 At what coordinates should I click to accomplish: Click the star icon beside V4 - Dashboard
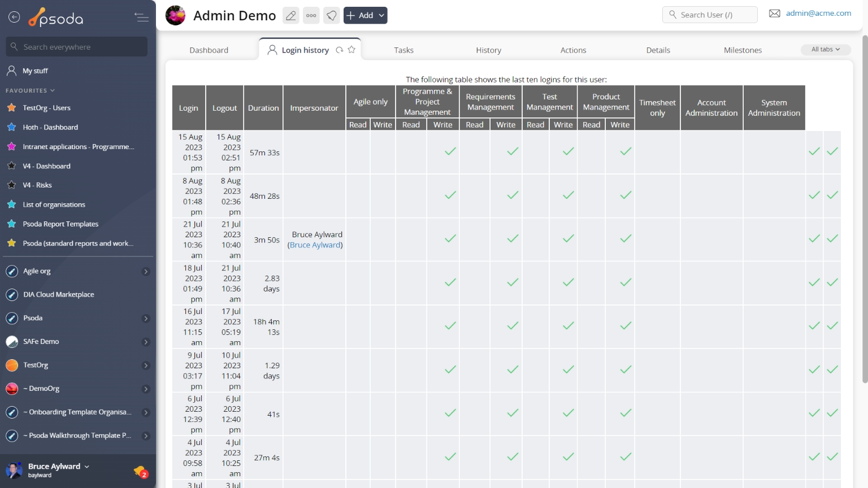pyautogui.click(x=11, y=166)
